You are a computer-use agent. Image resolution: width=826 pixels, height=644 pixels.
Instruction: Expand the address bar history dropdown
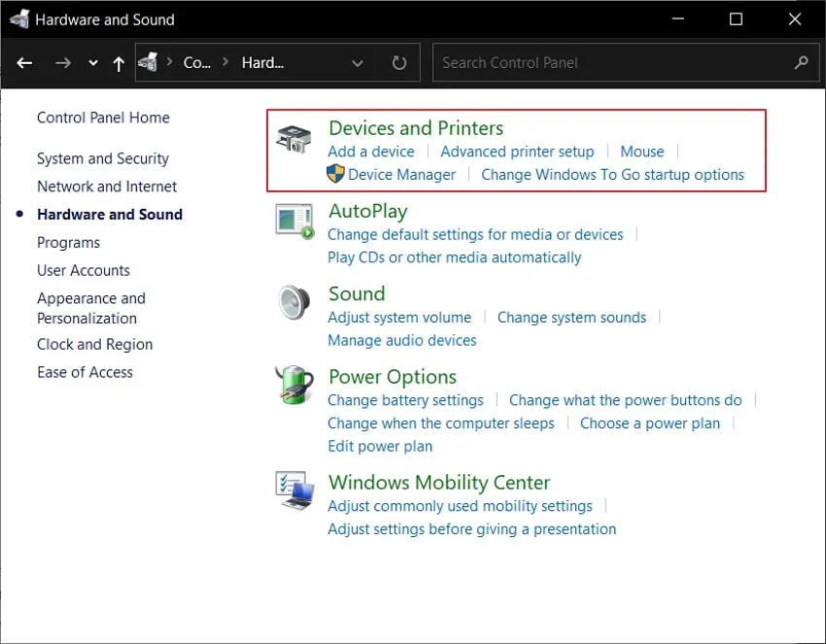358,63
